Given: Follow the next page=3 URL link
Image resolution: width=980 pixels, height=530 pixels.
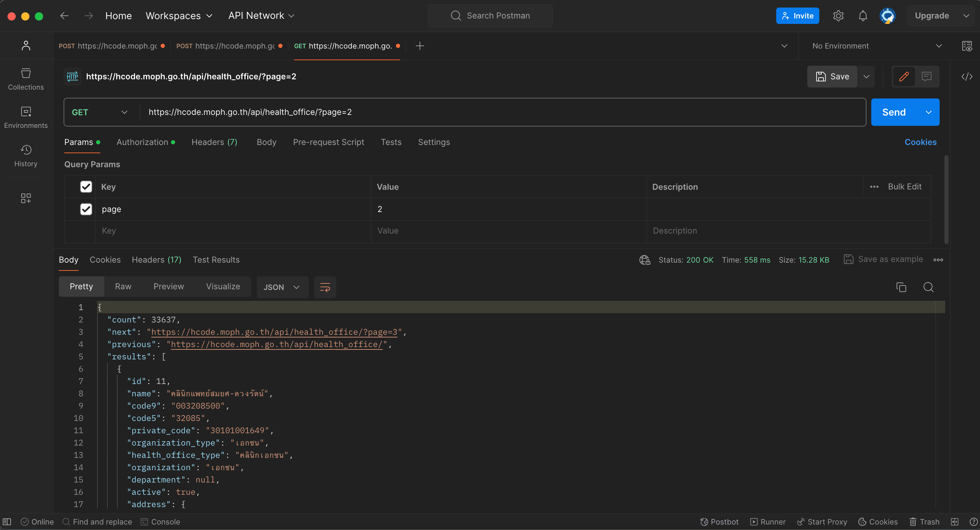Looking at the screenshot, I should click(274, 332).
